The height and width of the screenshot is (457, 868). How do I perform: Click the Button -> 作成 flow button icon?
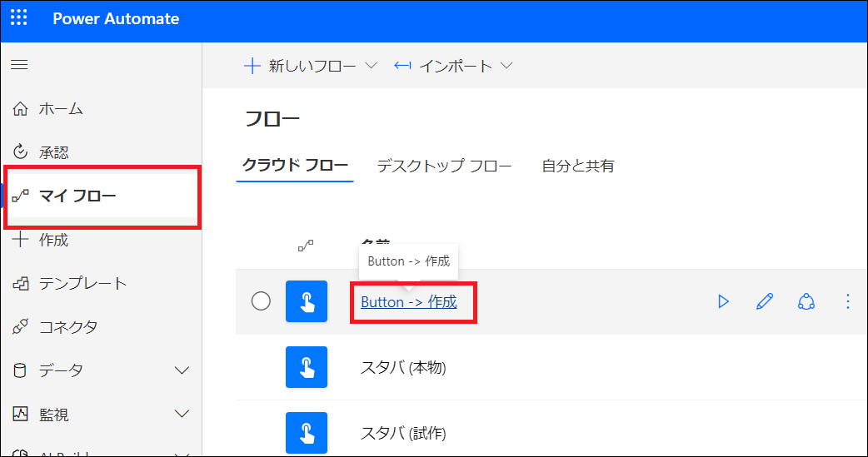(307, 301)
